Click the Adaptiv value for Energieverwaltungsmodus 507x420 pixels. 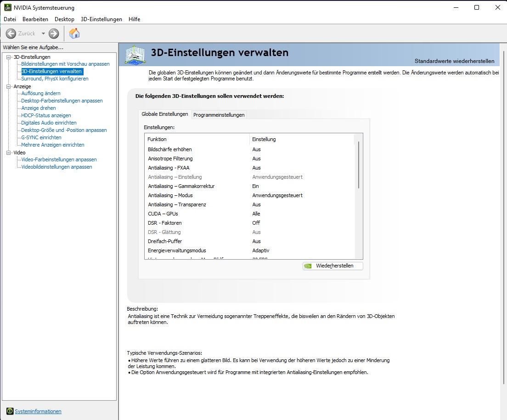click(x=260, y=250)
